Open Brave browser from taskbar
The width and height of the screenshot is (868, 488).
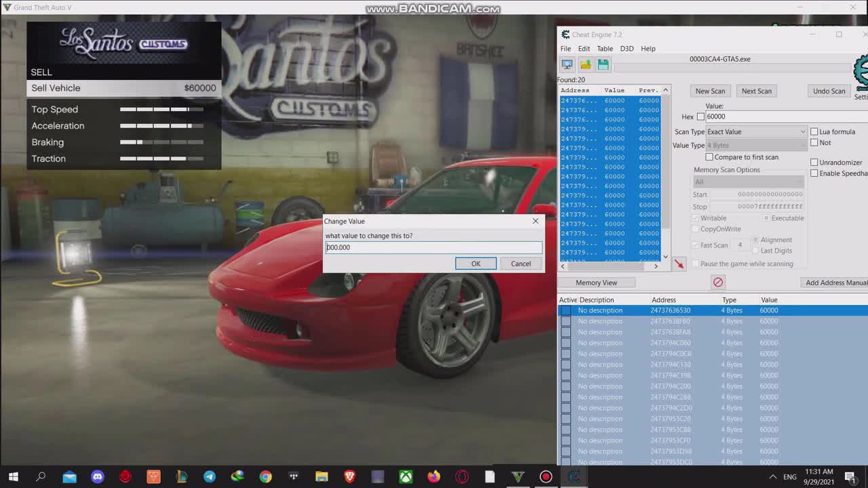[x=350, y=476]
